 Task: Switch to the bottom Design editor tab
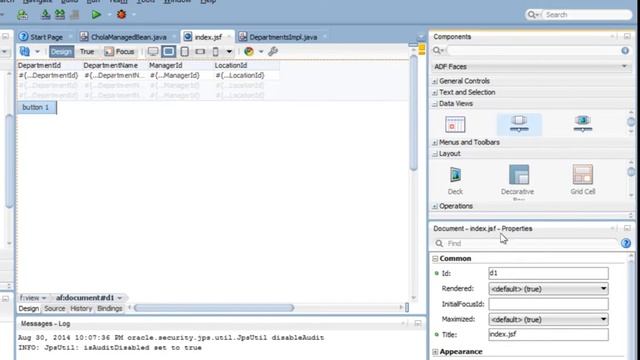(x=29, y=309)
